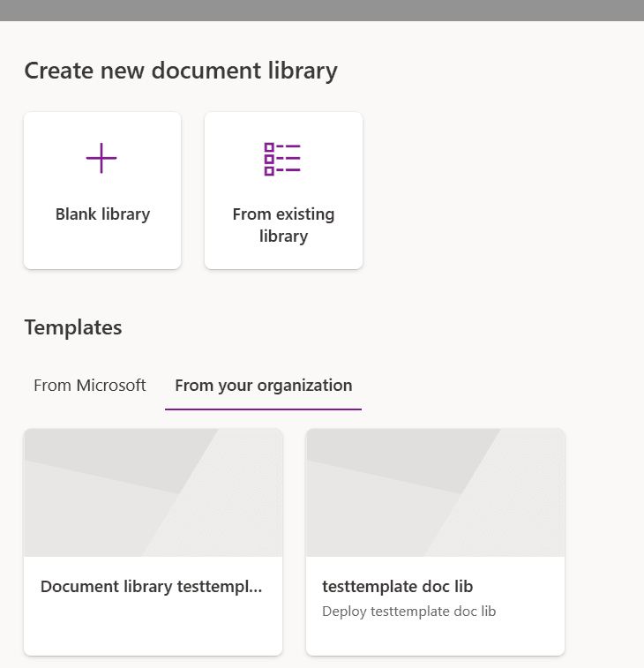Switch to the From Microsoft tab
Screen dimensions: 644x668
(90, 386)
